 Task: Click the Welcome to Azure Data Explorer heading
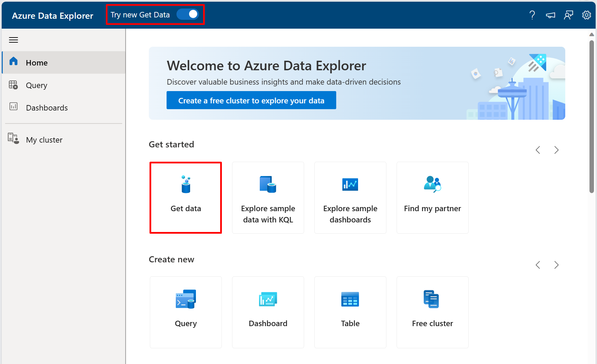[266, 65]
